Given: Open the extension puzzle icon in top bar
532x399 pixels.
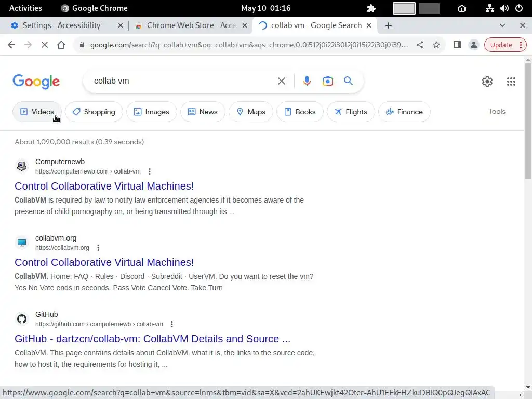Looking at the screenshot, I should (x=371, y=8).
